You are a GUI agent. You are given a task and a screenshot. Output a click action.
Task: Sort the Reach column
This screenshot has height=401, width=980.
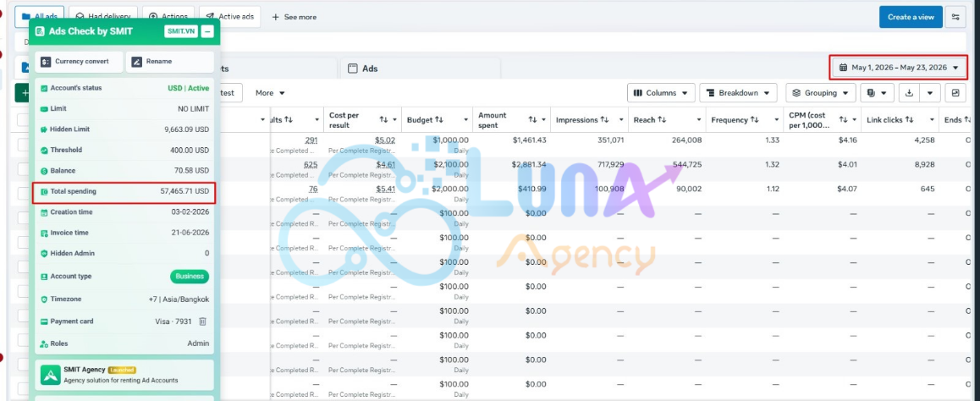click(662, 120)
